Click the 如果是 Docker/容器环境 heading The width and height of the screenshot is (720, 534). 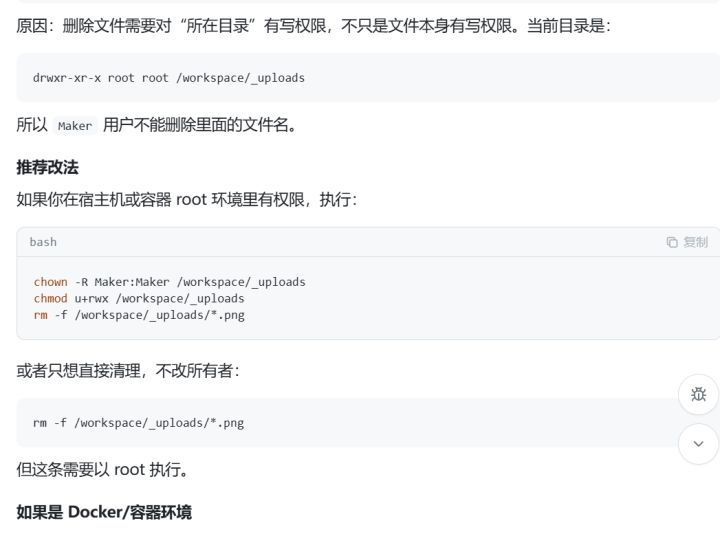point(104,512)
